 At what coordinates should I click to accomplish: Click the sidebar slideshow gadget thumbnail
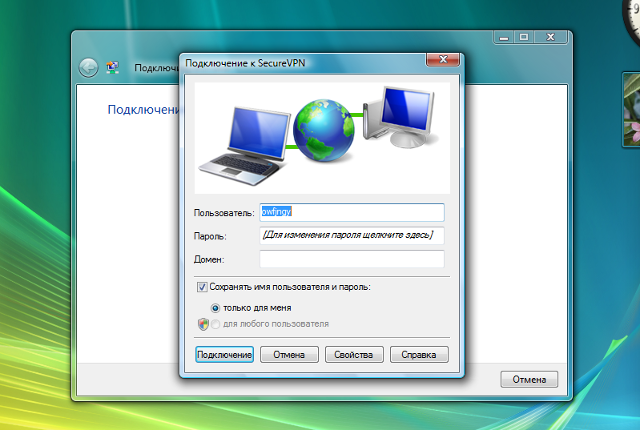pyautogui.click(x=631, y=109)
